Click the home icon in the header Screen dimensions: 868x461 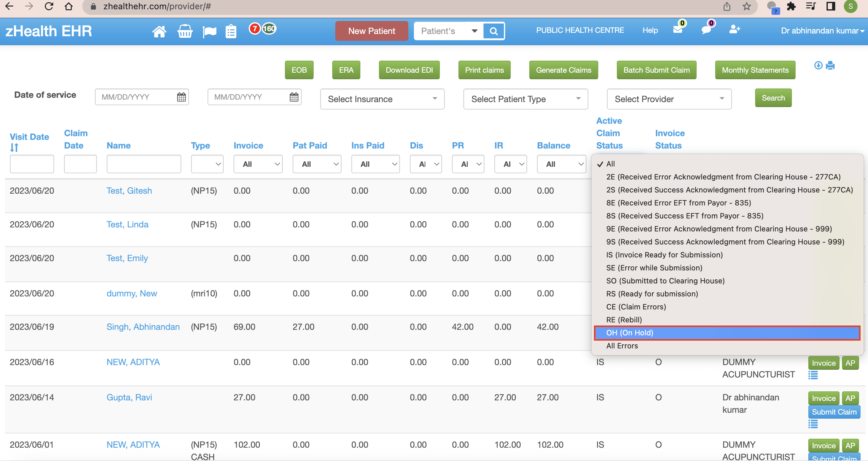pyautogui.click(x=159, y=31)
